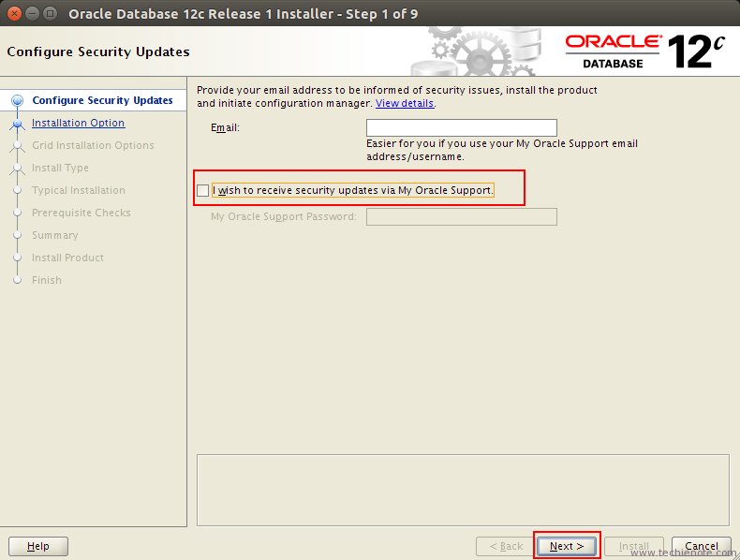
Task: Click the Oracle Database 12c logo
Action: click(644, 52)
